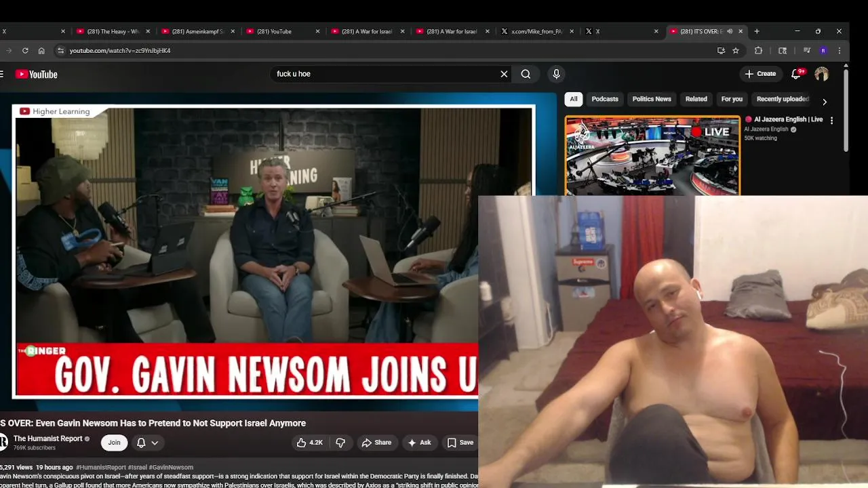Go forward in browser history

pos(8,50)
